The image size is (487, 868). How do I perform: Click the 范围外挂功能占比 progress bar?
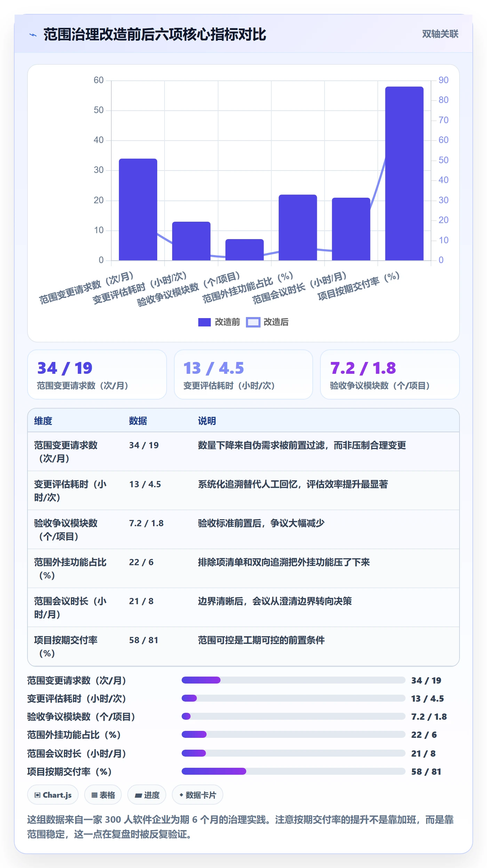294,734
